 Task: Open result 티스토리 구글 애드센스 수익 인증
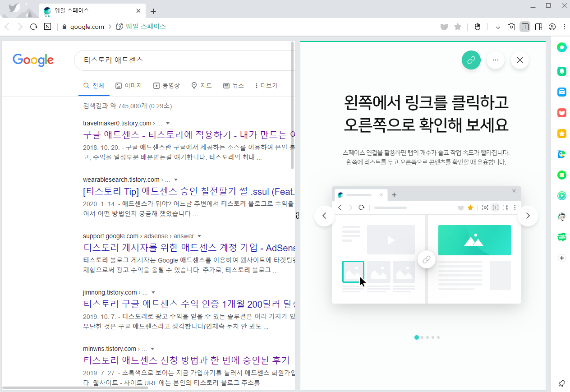pyautogui.click(x=189, y=304)
